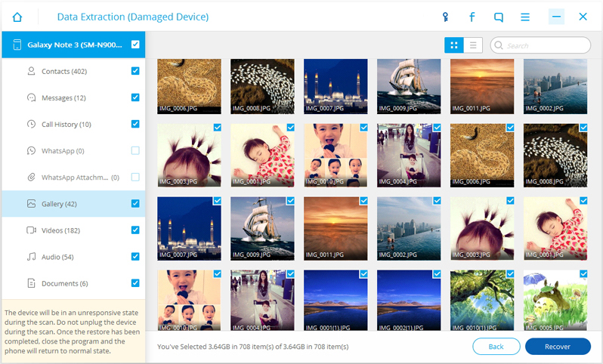
Task: Toggle the Galaxy Note 3 device checkbox
Action: [135, 45]
